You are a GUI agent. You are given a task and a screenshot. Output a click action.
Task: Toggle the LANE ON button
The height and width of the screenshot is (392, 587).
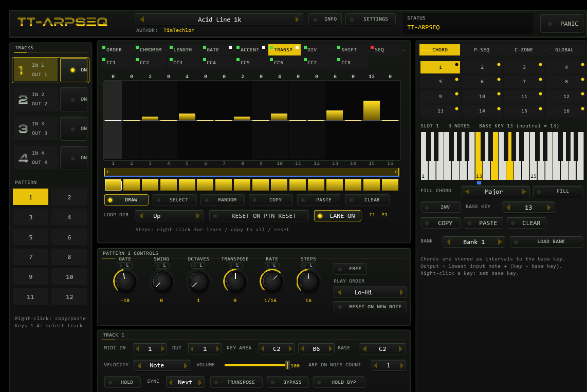(337, 216)
